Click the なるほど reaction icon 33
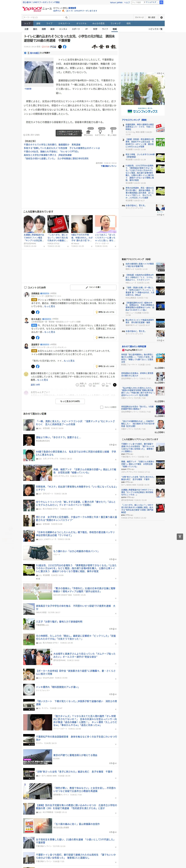The height and width of the screenshot is (868, 186). pos(91,385)
